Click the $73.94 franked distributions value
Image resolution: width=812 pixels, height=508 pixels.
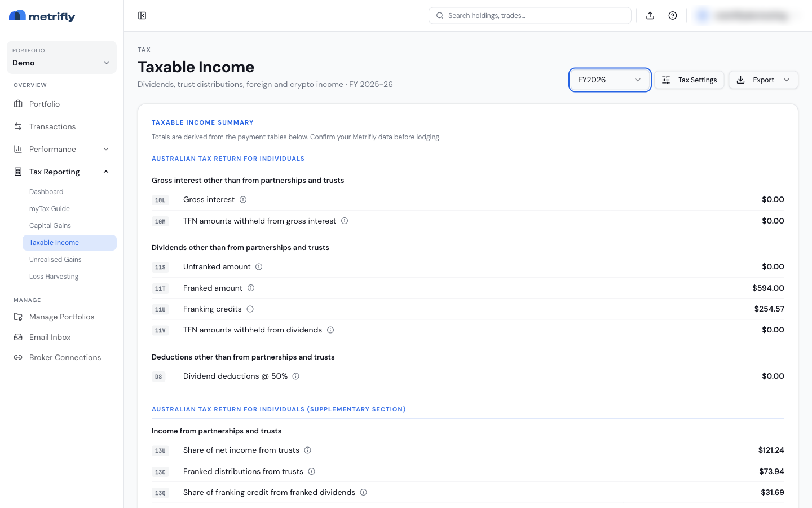(771, 471)
